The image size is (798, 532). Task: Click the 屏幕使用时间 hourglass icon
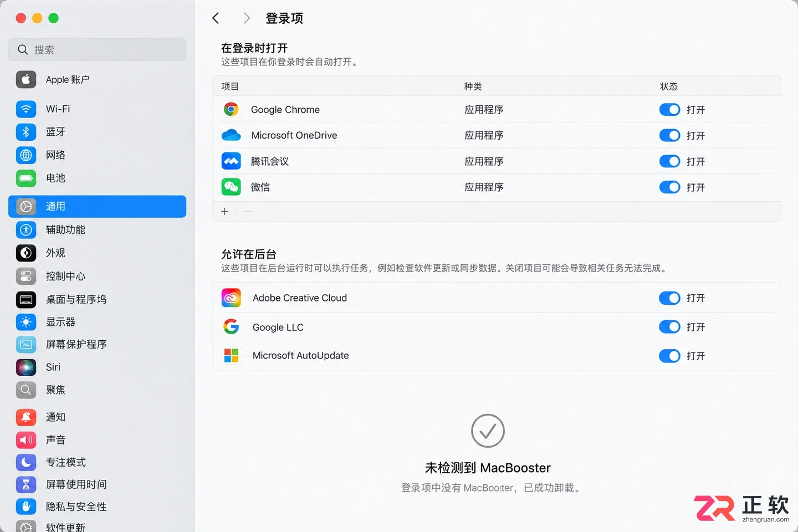26,484
